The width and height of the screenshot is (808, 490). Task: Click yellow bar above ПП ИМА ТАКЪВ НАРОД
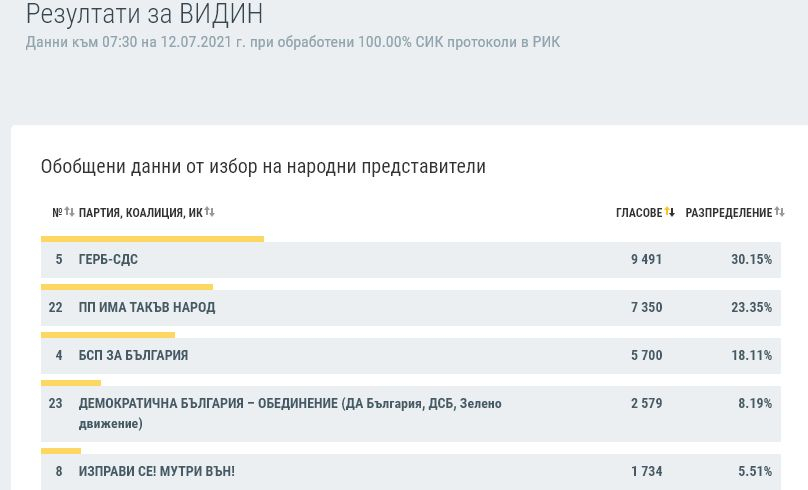click(x=127, y=287)
